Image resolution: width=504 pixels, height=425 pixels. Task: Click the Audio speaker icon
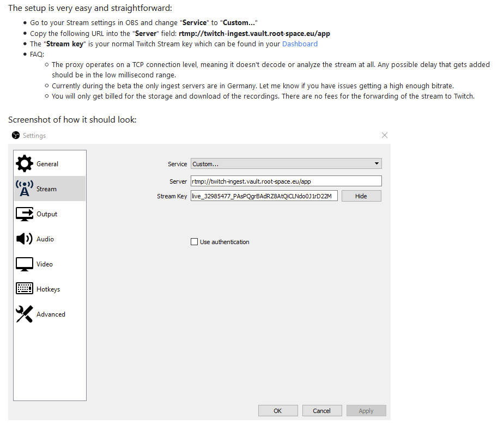point(25,239)
